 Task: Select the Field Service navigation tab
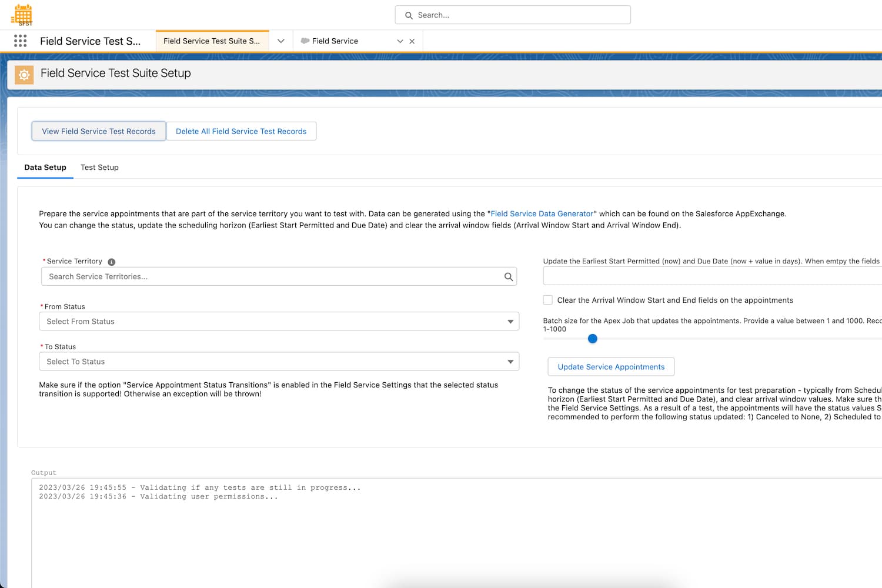point(335,41)
